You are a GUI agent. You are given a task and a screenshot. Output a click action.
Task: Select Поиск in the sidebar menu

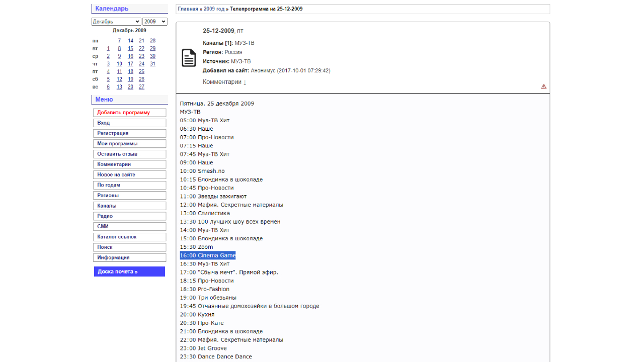[129, 247]
